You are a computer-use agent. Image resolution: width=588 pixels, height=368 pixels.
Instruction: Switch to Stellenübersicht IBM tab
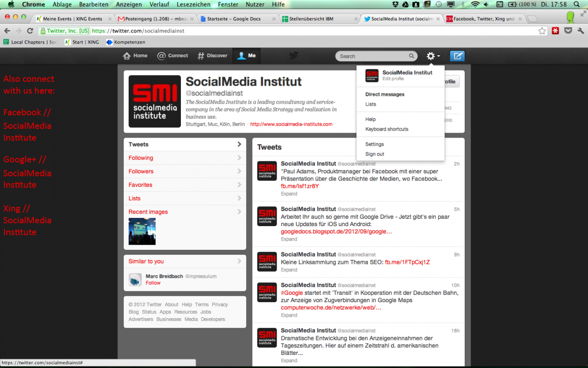pos(319,19)
